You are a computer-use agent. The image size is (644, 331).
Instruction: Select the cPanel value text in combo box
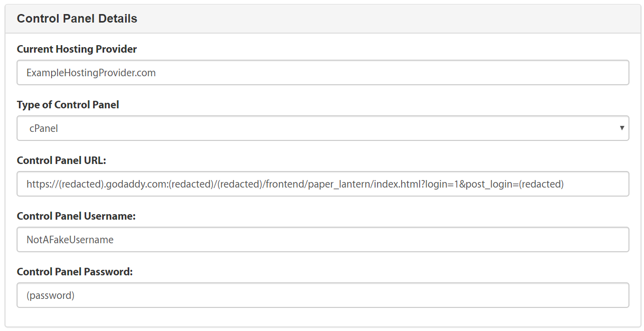44,128
